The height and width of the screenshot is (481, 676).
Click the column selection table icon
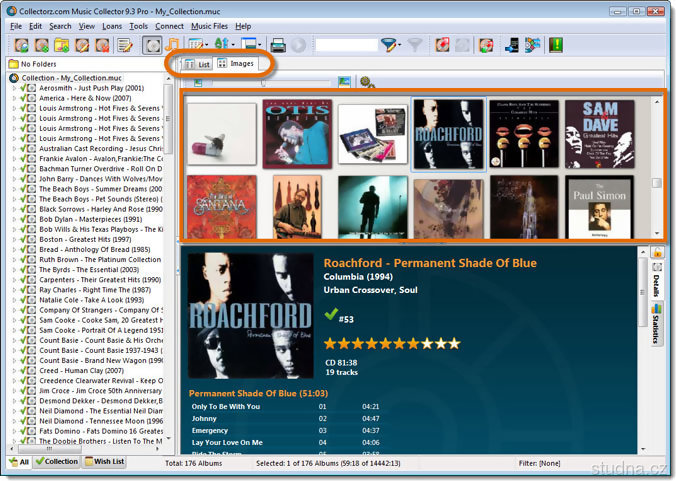click(195, 45)
